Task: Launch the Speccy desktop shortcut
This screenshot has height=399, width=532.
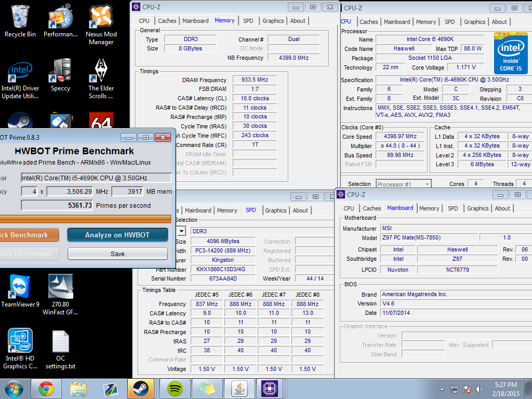Action: pyautogui.click(x=60, y=75)
